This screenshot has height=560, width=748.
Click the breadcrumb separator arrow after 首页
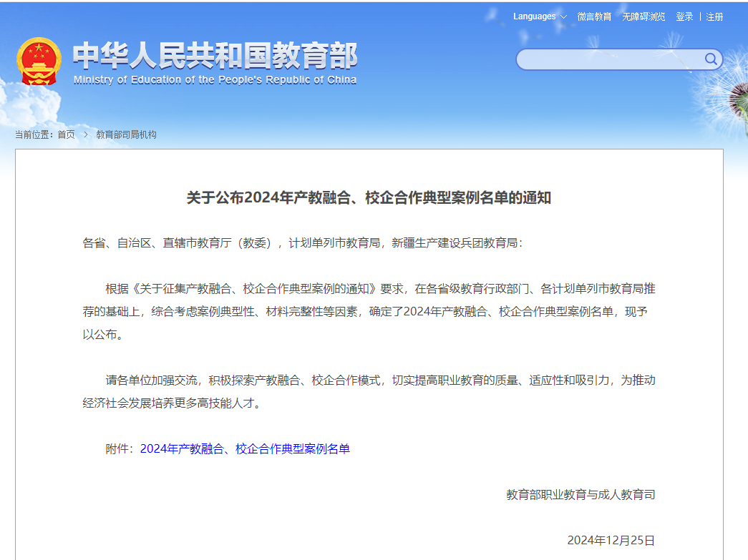85,134
